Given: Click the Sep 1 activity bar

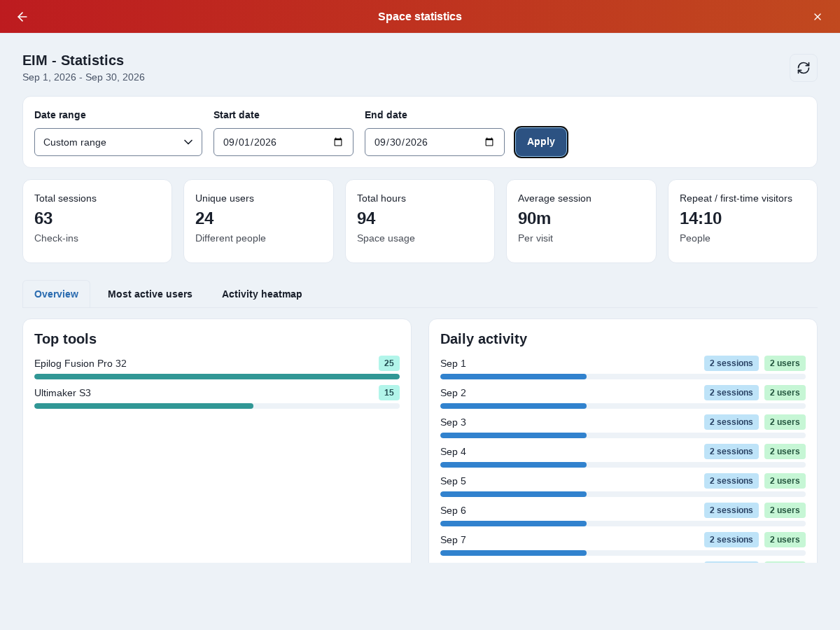Looking at the screenshot, I should [x=623, y=377].
